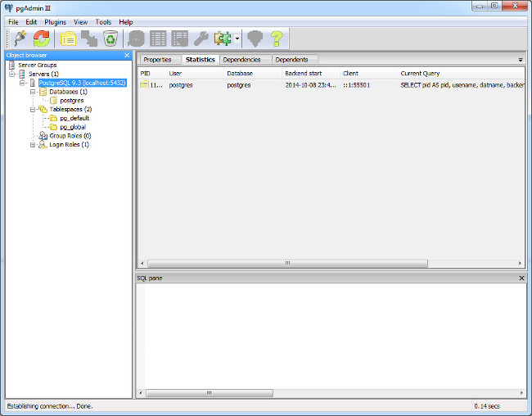Click the "::1:55501" client cell
532x416 pixels.
tap(356, 85)
